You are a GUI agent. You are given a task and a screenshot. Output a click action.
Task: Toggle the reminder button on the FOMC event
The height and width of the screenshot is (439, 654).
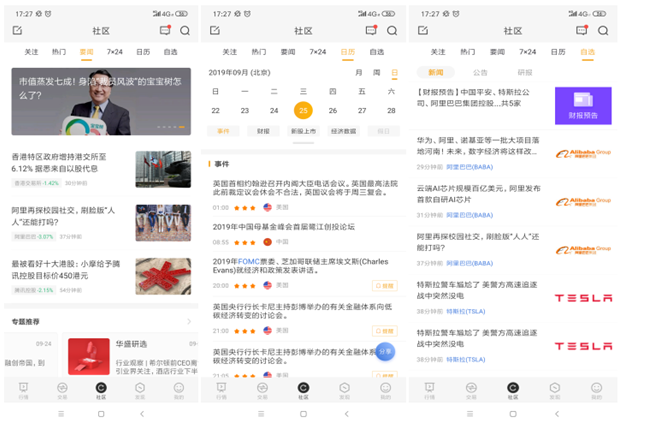(x=384, y=285)
